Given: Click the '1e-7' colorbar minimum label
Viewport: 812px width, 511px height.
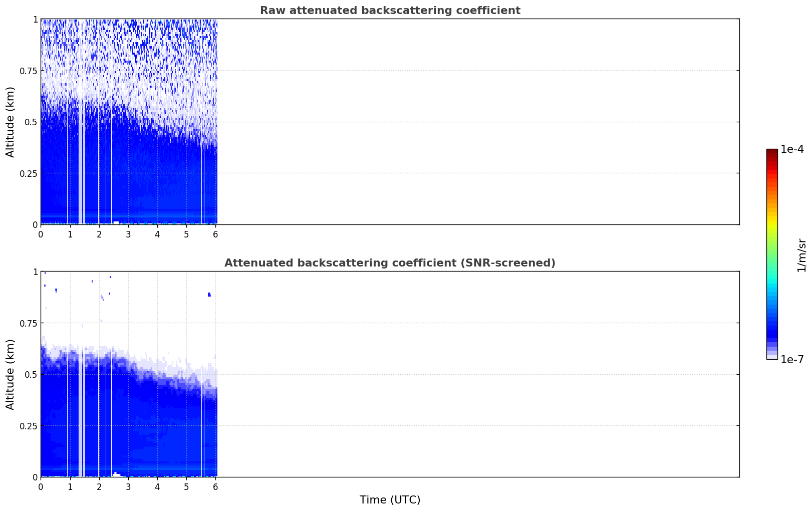Looking at the screenshot, I should coord(792,360).
